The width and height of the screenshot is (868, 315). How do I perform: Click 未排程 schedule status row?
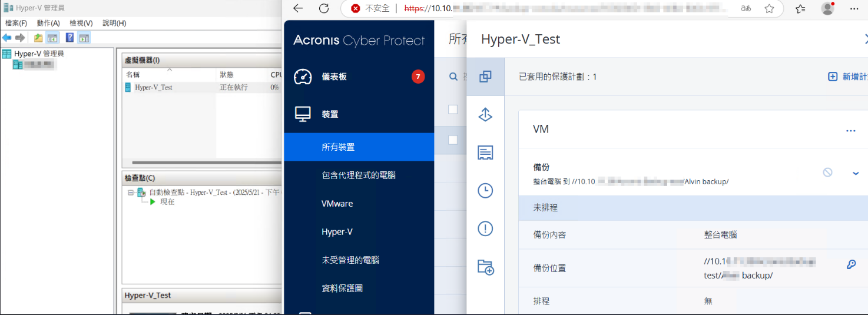pyautogui.click(x=693, y=208)
